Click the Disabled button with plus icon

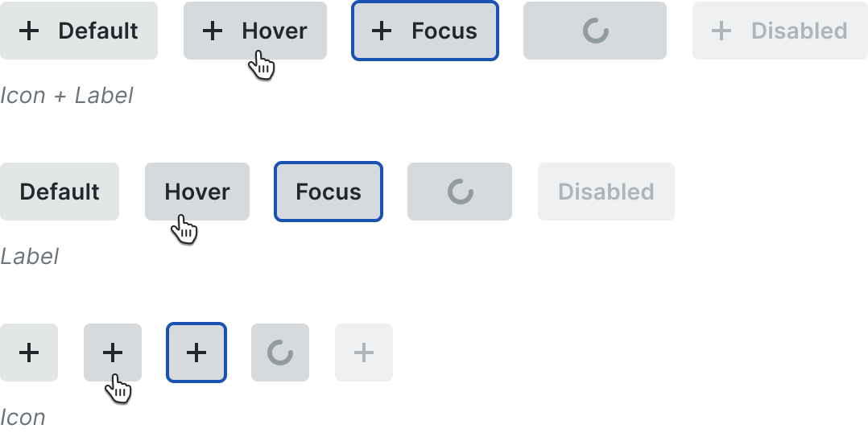point(780,31)
